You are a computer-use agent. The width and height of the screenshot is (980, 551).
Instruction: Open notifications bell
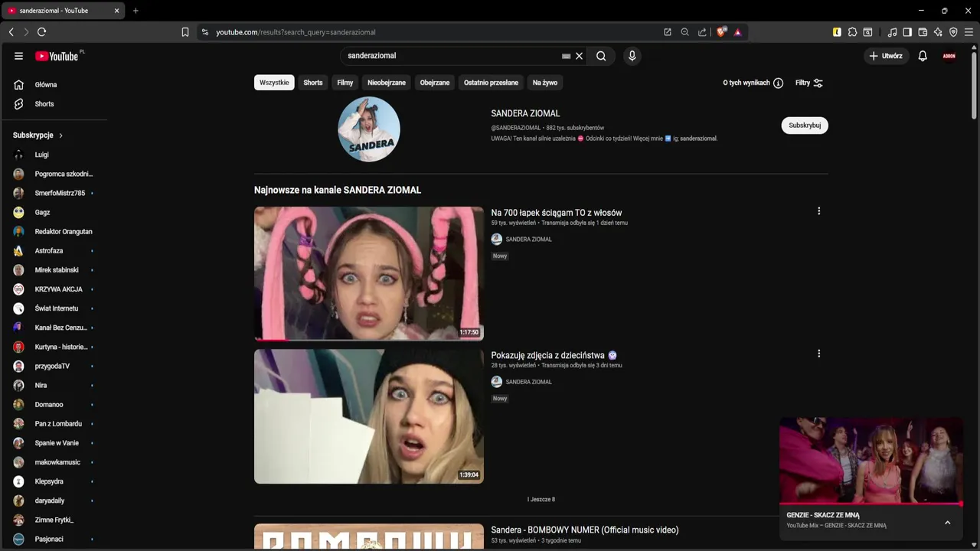[923, 56]
